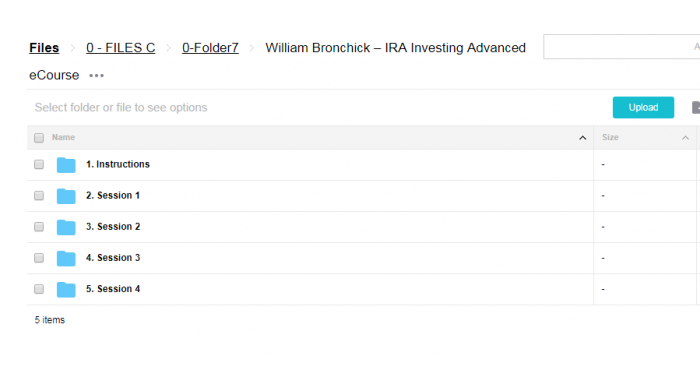Sort by Size using the column arrow
Screen dimensions: 700x370
click(685, 137)
